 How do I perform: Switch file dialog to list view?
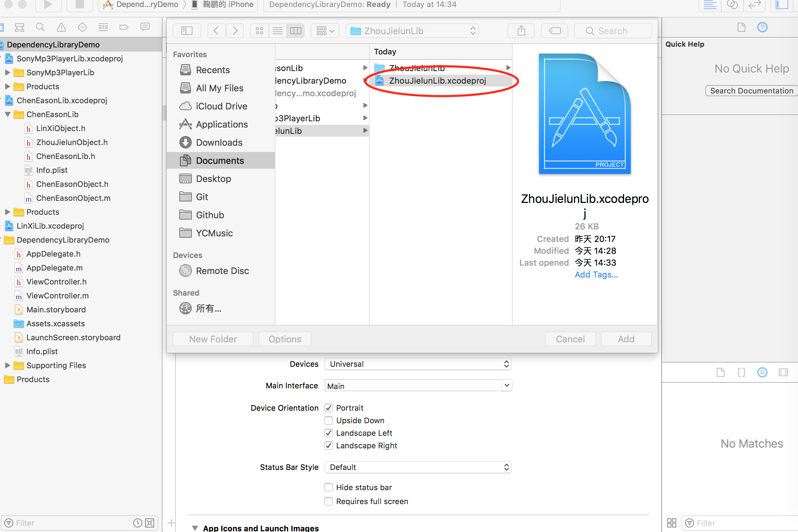[x=278, y=31]
